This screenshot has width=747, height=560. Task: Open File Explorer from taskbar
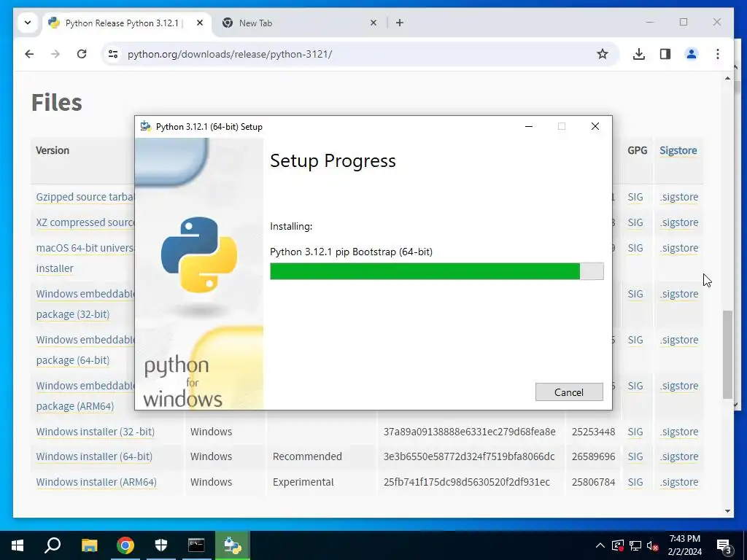89,545
